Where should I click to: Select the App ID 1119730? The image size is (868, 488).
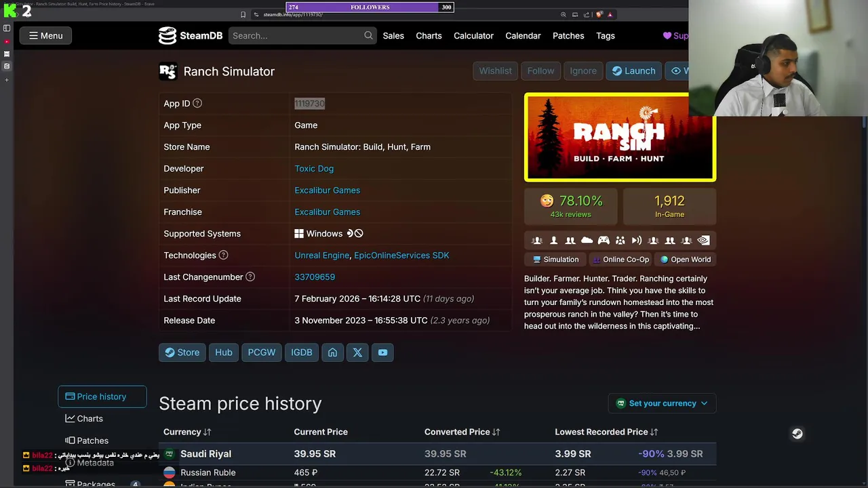tap(309, 103)
